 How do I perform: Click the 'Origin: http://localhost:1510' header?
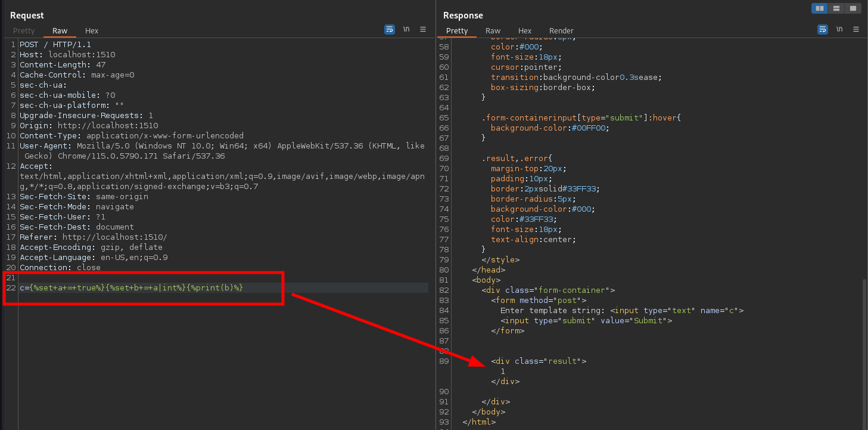coord(89,125)
